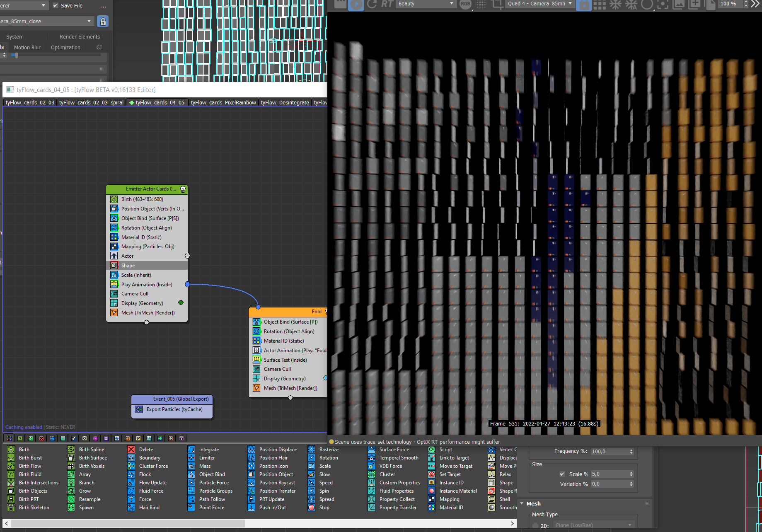Toggle the RGB channel button
Viewport: 762px width, 532px height.
(465, 4)
